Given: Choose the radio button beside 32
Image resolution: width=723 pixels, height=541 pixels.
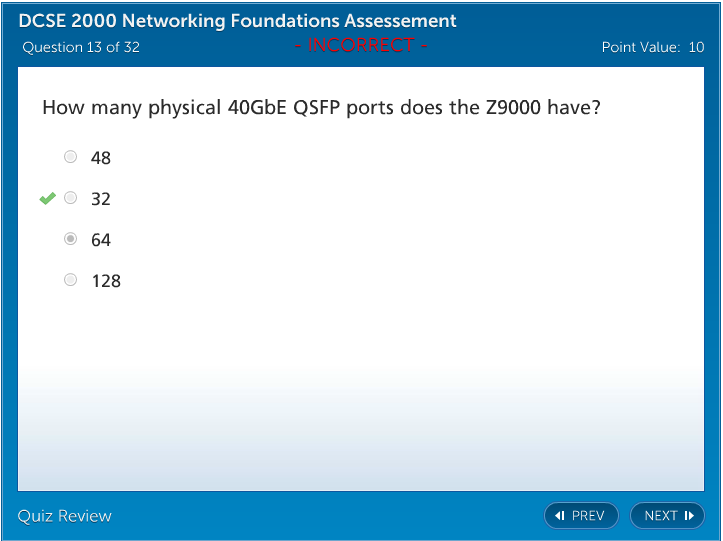Looking at the screenshot, I should click(70, 198).
